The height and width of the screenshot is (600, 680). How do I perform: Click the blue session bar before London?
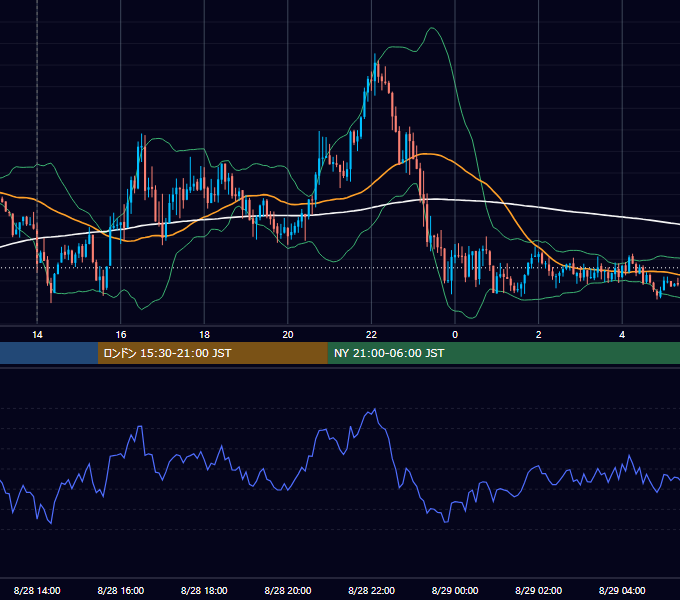[x=49, y=353]
